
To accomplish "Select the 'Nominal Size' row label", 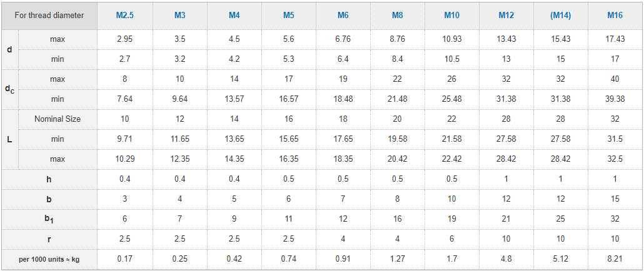I will click(x=58, y=119).
